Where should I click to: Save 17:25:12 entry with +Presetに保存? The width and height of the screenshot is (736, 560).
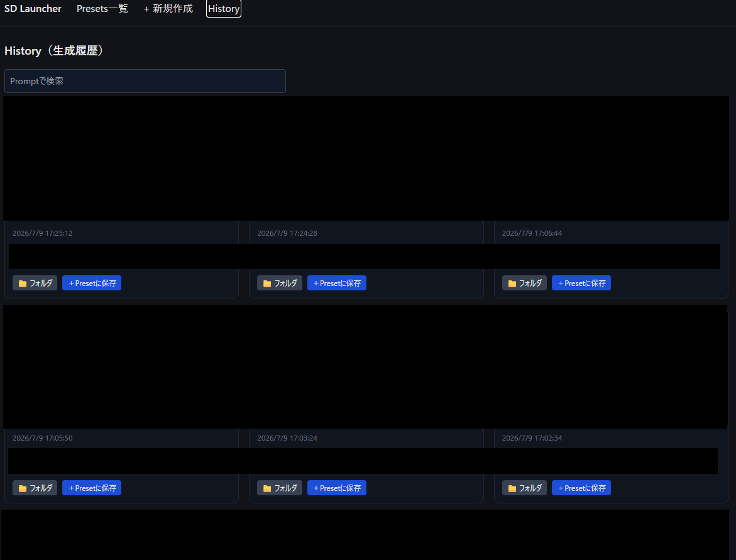pyautogui.click(x=92, y=283)
